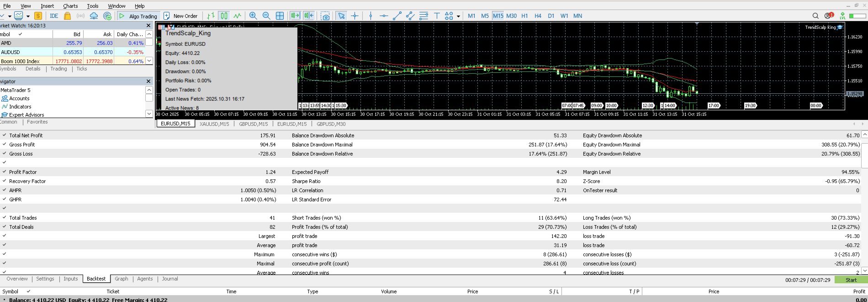Open the Charts menu
Viewport: 868px width, 302px height.
point(70,6)
